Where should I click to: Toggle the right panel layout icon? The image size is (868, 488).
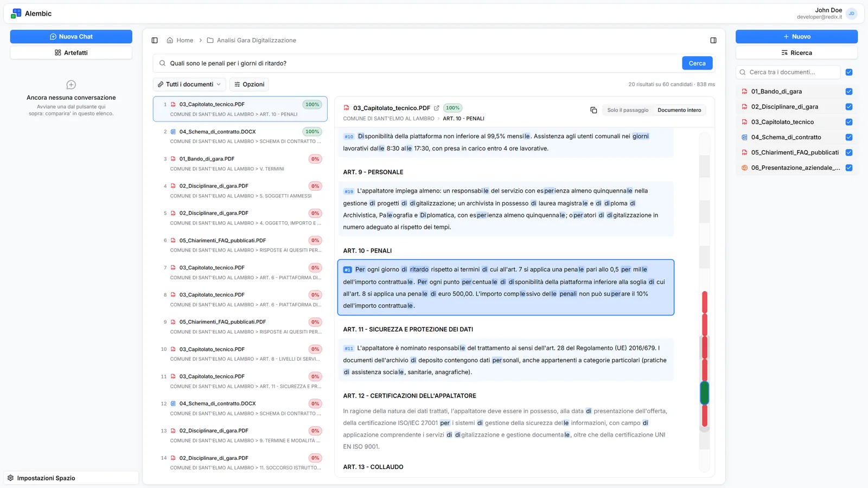713,40
